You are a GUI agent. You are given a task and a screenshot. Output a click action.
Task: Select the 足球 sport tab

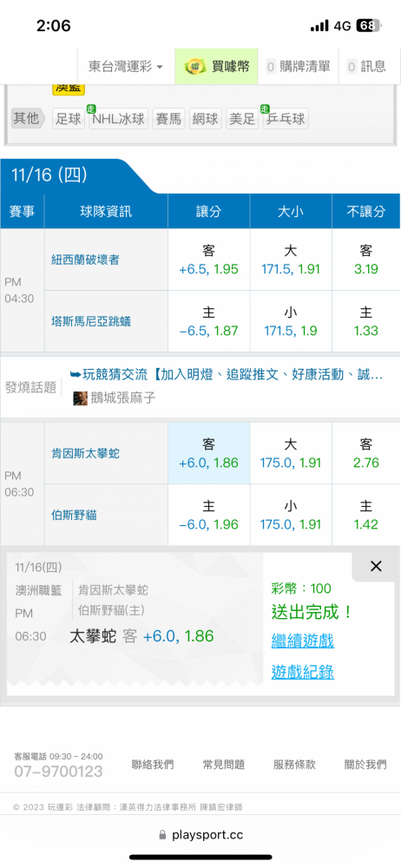[x=69, y=118]
